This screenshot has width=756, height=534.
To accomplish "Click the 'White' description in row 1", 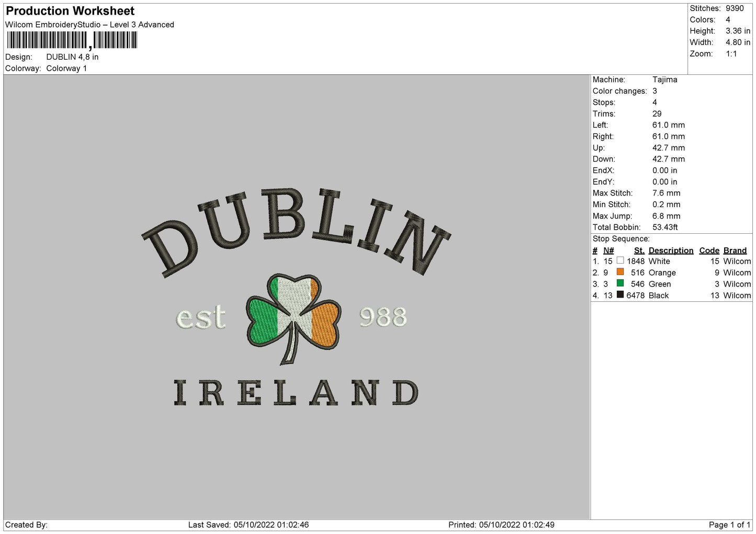I will point(659,262).
